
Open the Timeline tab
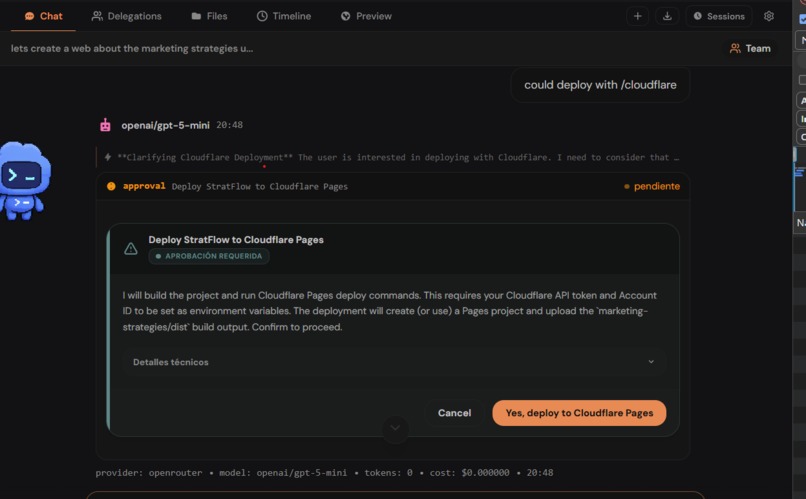[284, 16]
